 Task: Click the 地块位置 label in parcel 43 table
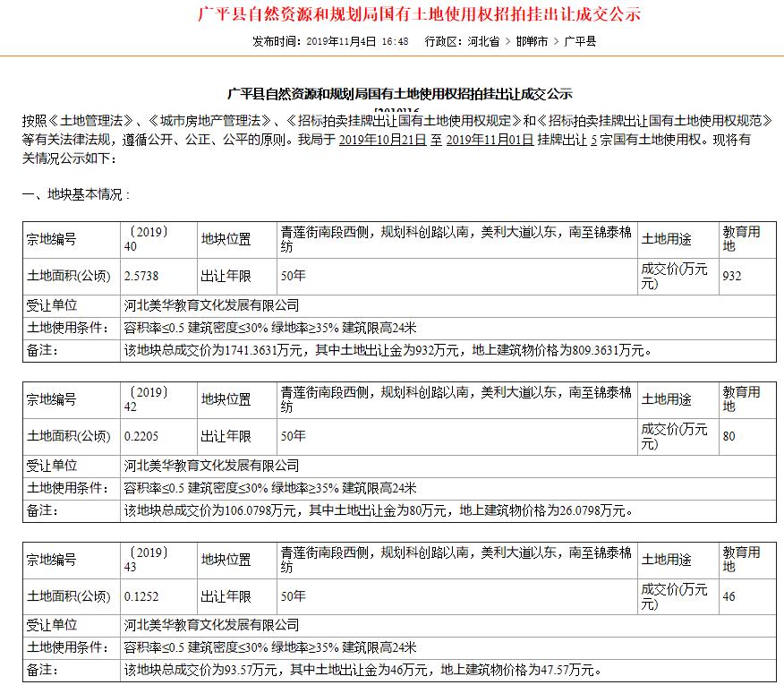226,561
